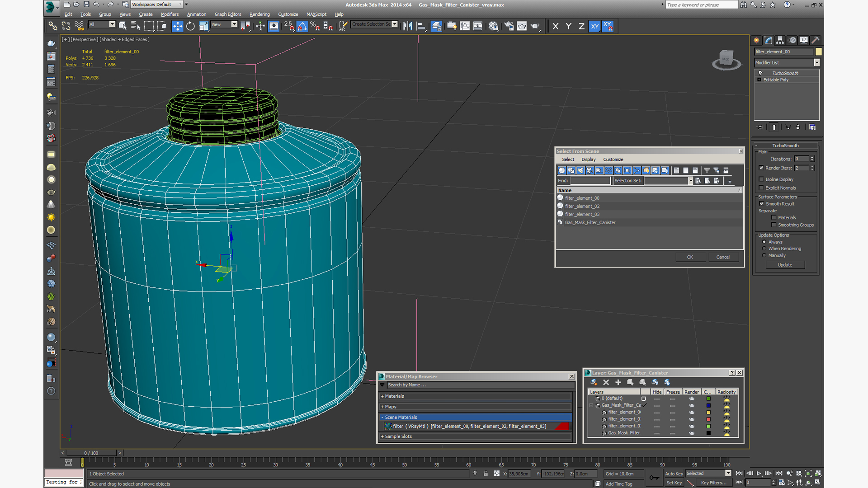The width and height of the screenshot is (868, 488).
Task: Expand the Materials group in Material Browser
Action: [475, 396]
